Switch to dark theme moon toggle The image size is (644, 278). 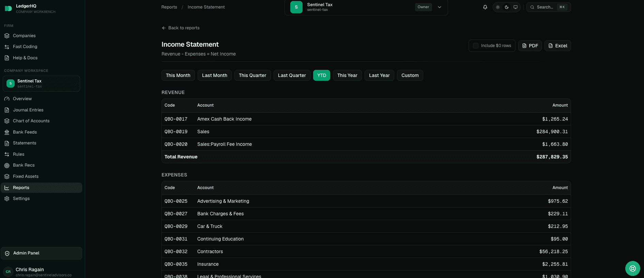click(507, 7)
